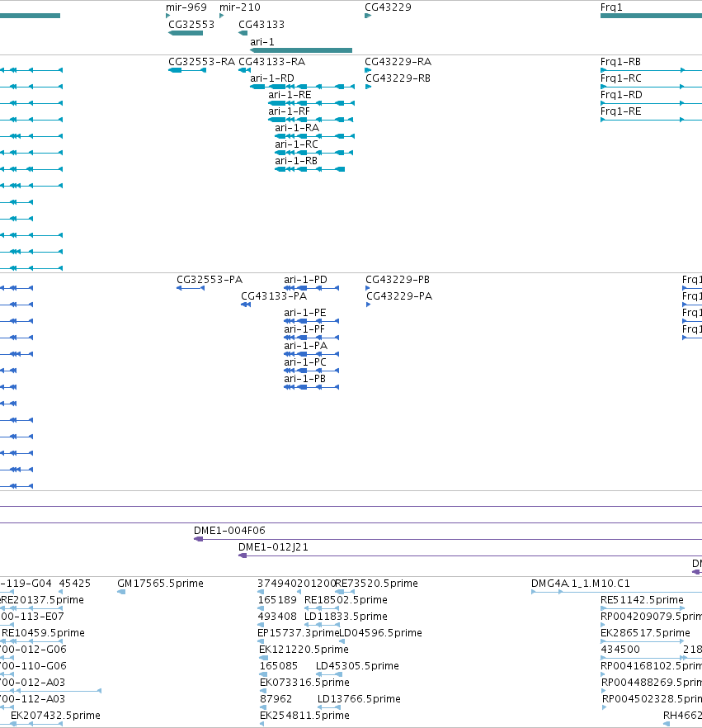Choose the ari-1-PA protein label
The image size is (702, 728).
tap(306, 346)
